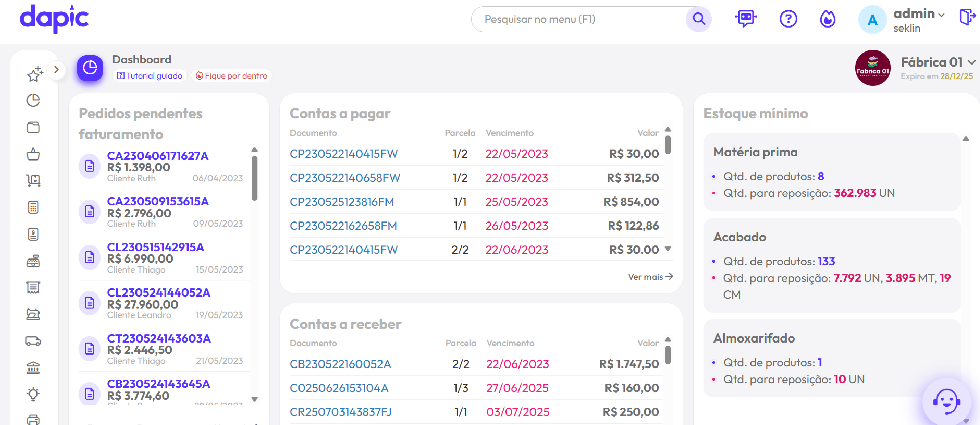Open document CP230522140415FW in Contas a pagar
This screenshot has height=425, width=980.
pyautogui.click(x=344, y=154)
